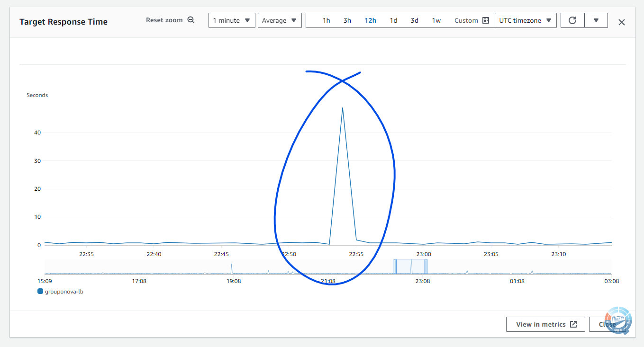Click the Close button at the bottom
644x347 pixels.
(607, 324)
